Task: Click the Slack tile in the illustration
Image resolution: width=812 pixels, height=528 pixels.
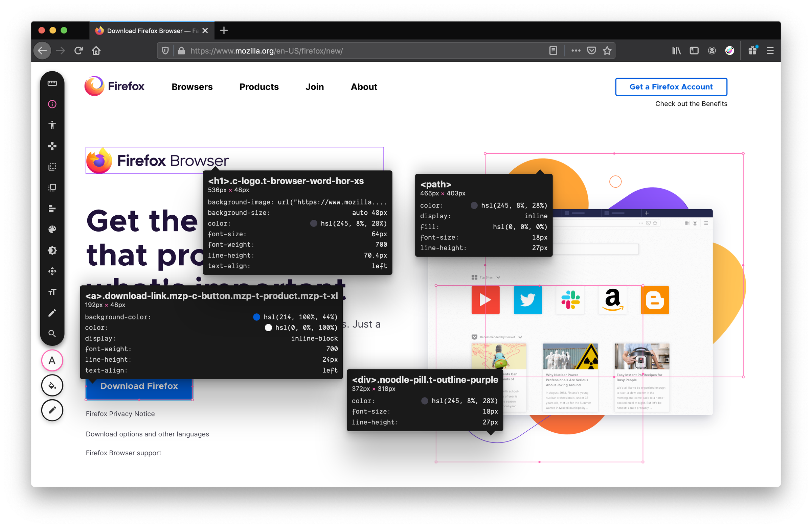Action: [x=570, y=300]
